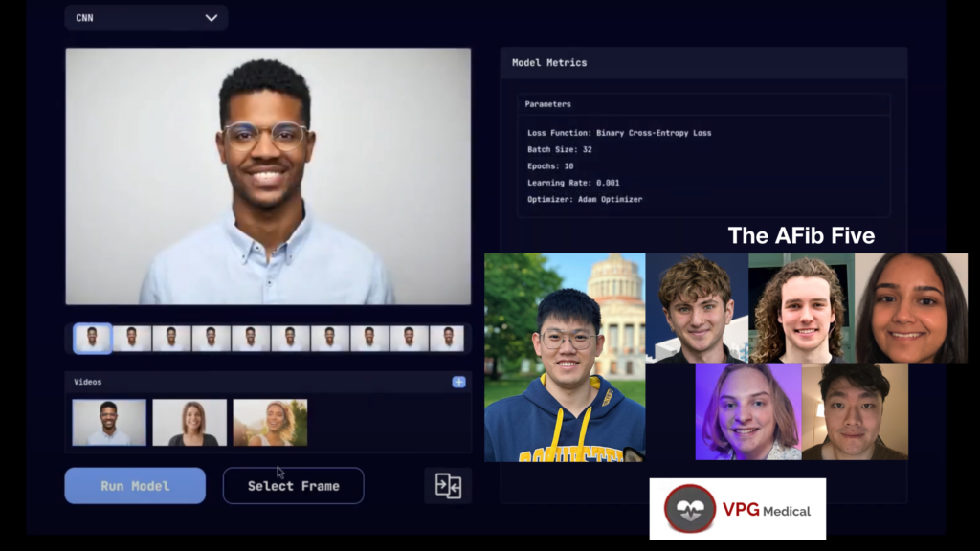Click the Model Metrics panel header
The height and width of the screenshot is (551, 980).
(550, 62)
